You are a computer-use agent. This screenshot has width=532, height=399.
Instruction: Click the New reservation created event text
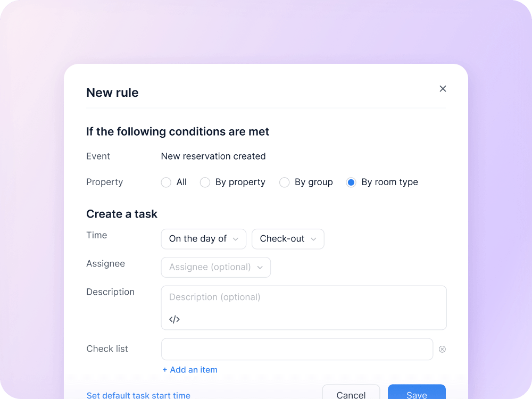coord(213,156)
